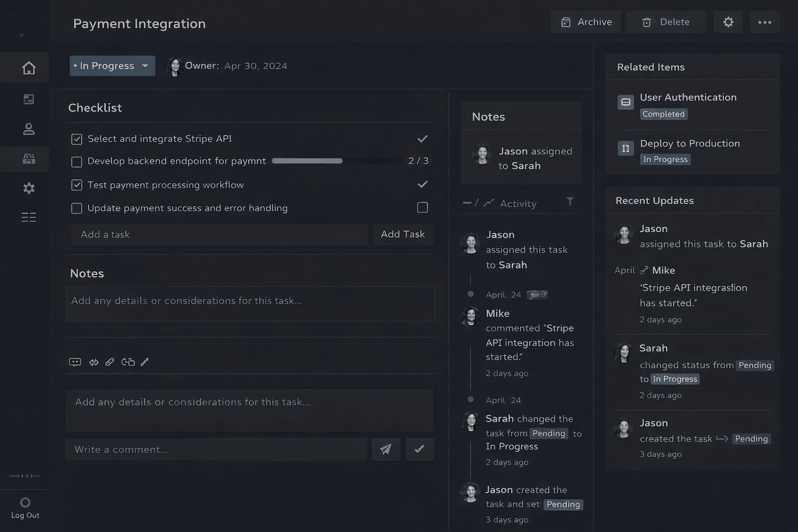
Task: Open the user profile icon in sidebar
Action: click(29, 129)
